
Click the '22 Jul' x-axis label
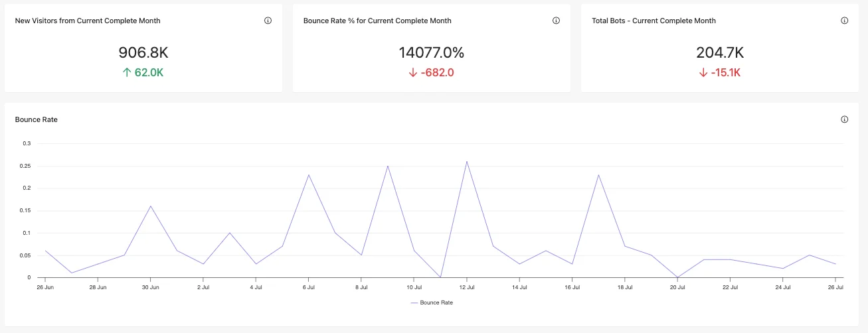pyautogui.click(x=731, y=288)
